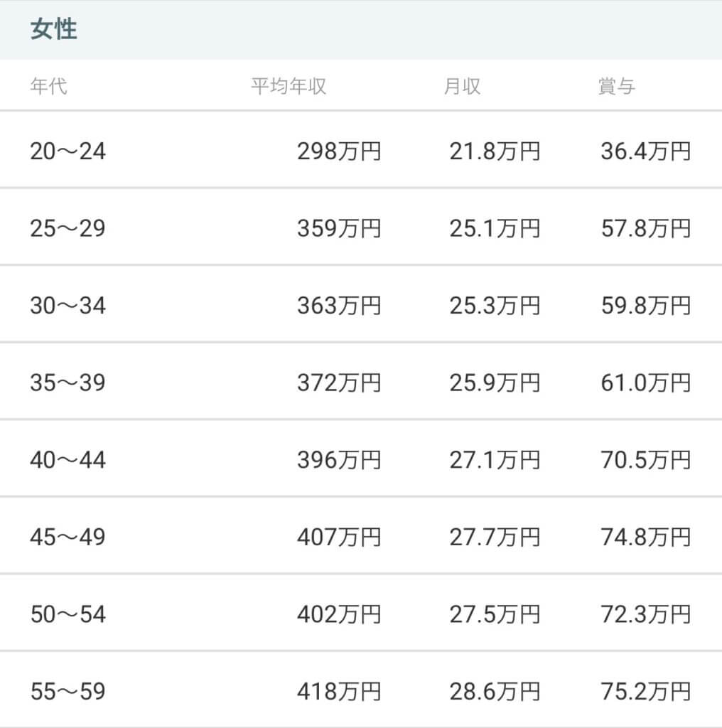This screenshot has height=728, width=722.
Task: Click the 27.7万円 monthly income value
Action: pyautogui.click(x=495, y=537)
